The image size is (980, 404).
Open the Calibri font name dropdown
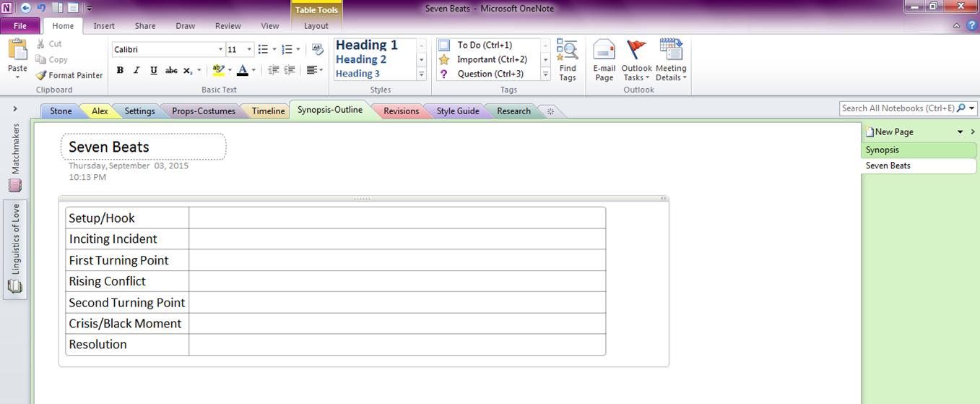[220, 49]
